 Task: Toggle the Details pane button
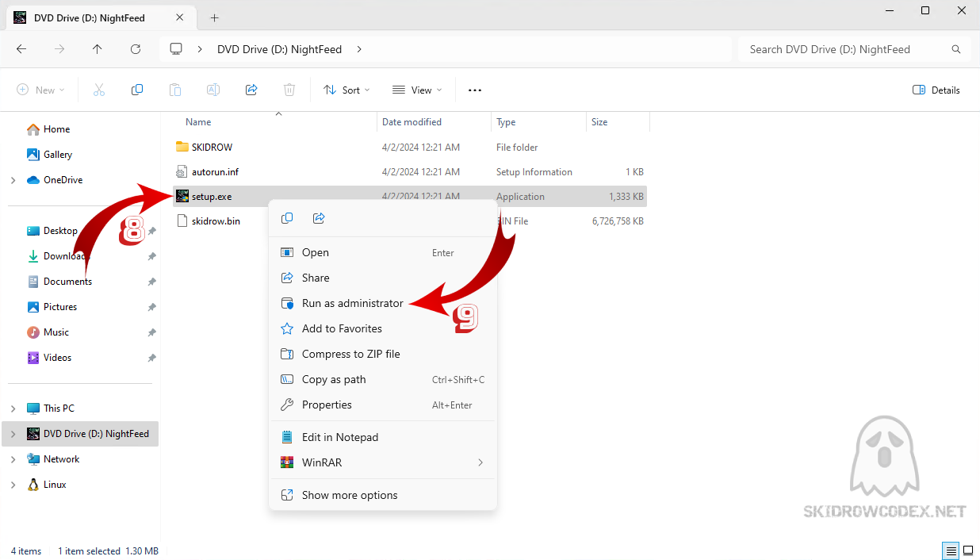tap(936, 90)
